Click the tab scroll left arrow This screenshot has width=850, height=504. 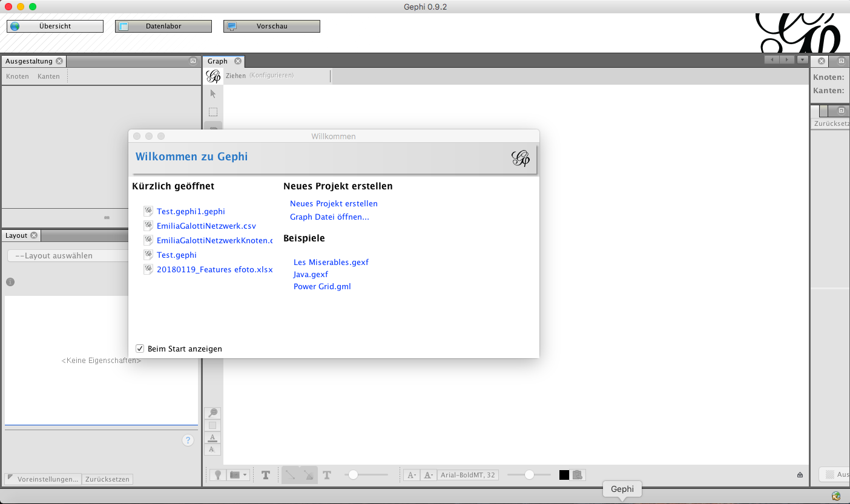tap(772, 60)
